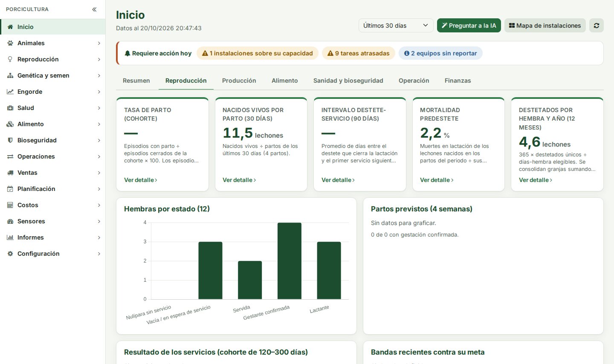
Task: Click the gear icon beside Configuración
Action: click(x=10, y=254)
